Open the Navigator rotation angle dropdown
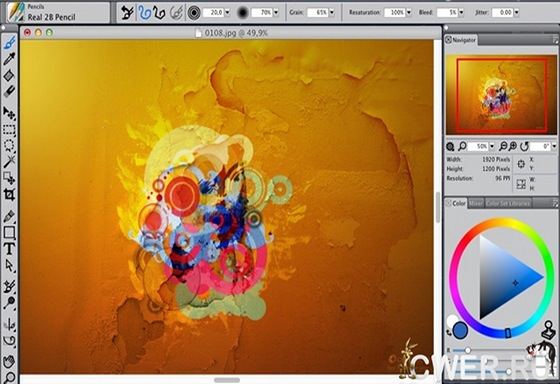The height and width of the screenshot is (384, 560). (x=554, y=146)
